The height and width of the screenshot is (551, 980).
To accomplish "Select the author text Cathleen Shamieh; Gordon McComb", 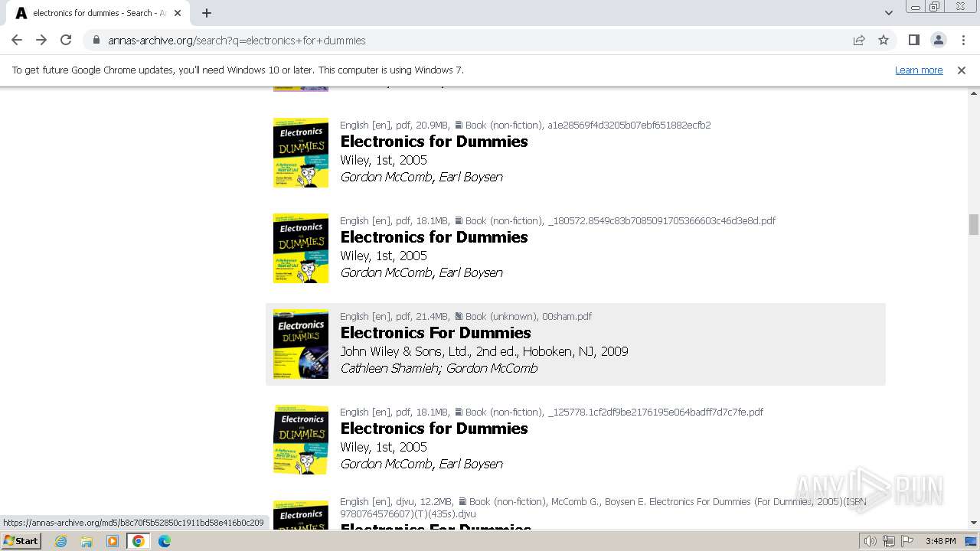I will click(439, 368).
